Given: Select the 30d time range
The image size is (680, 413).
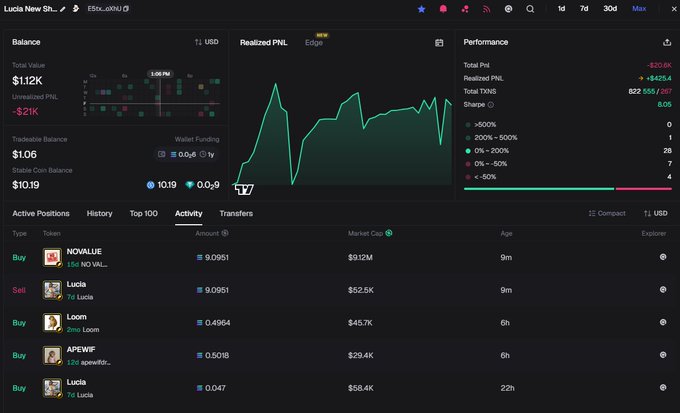Looking at the screenshot, I should click(x=610, y=9).
